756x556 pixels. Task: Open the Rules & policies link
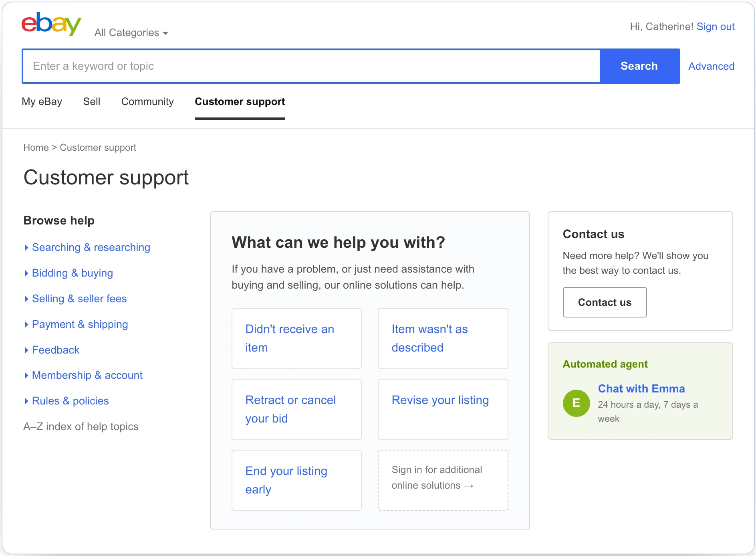pyautogui.click(x=71, y=401)
